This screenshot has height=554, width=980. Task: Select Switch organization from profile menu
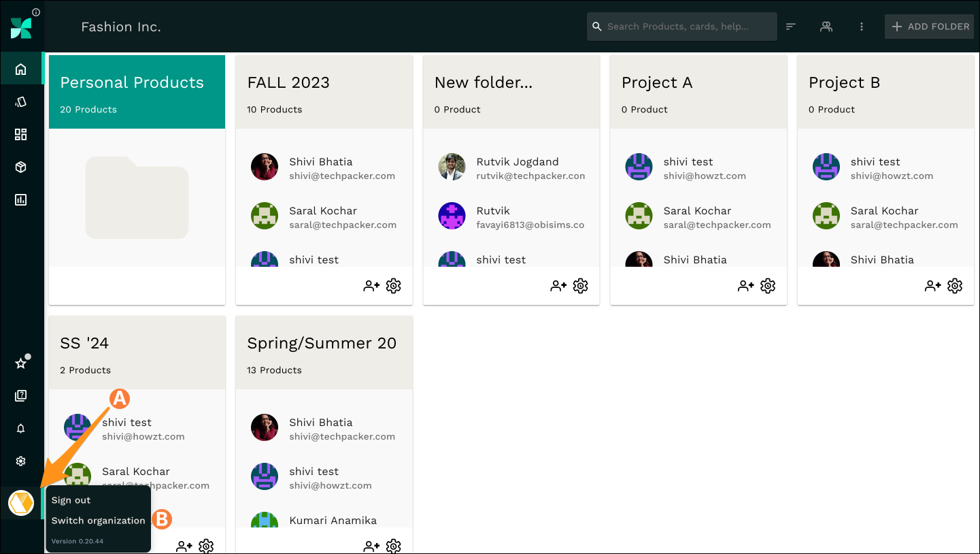coord(98,521)
